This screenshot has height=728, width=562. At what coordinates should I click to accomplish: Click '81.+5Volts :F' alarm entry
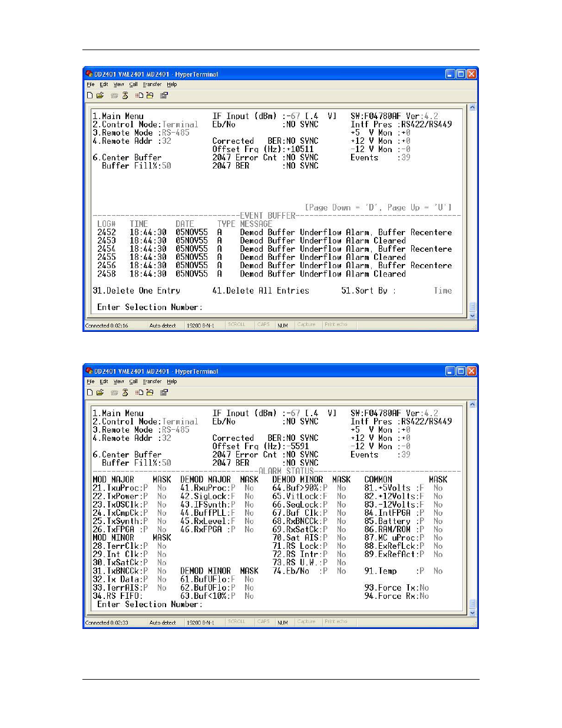pos(394,488)
